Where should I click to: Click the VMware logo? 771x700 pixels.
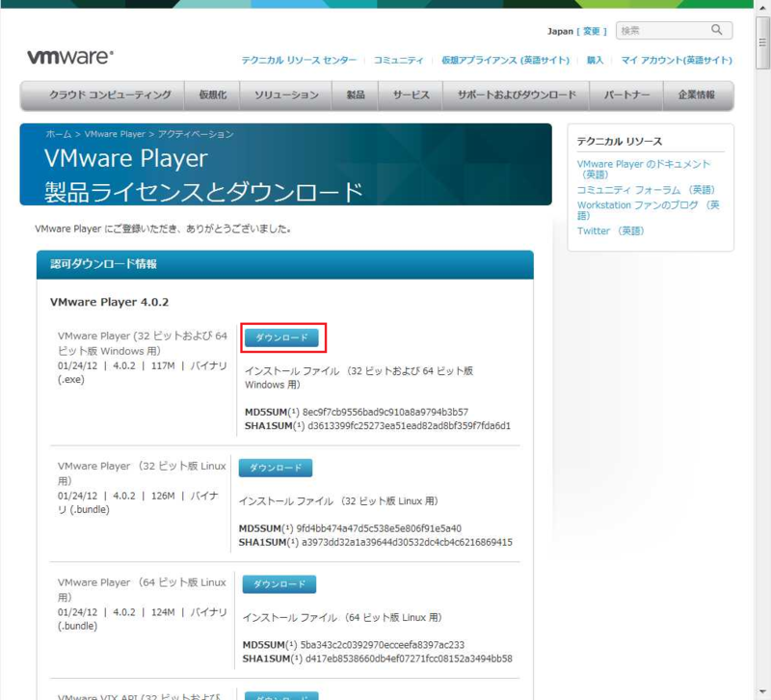pos(70,57)
